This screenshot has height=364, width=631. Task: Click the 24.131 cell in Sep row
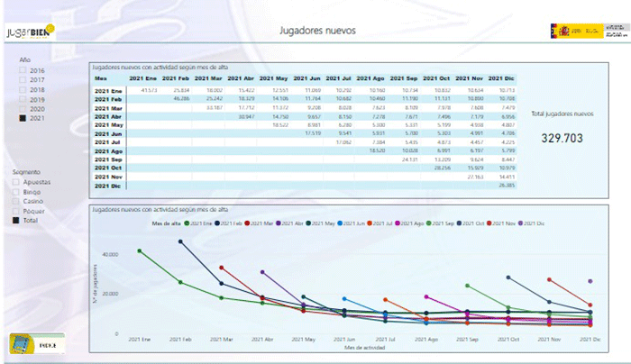tap(409, 159)
